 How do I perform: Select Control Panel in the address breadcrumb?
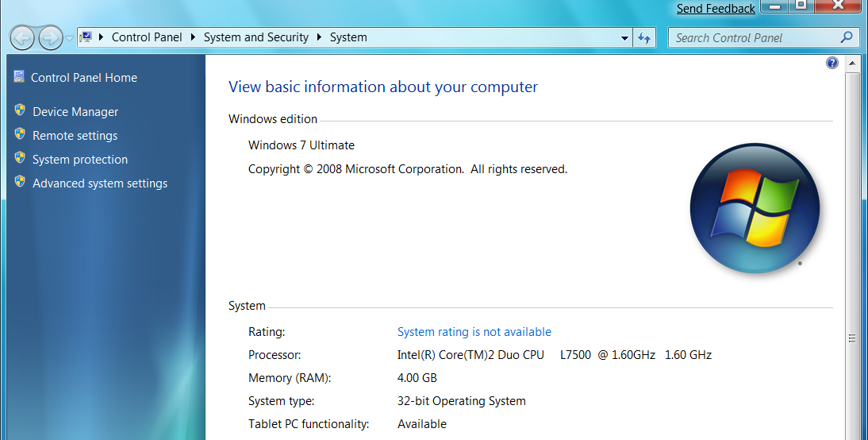147,37
